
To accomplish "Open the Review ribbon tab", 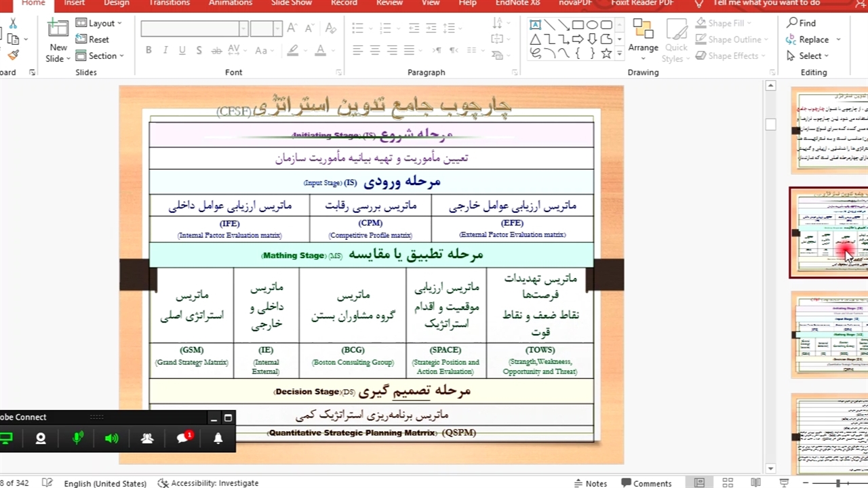I will pos(389,3).
